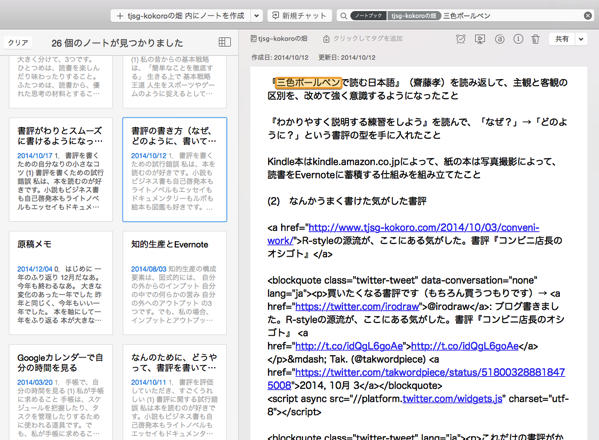
Task: Click the 更新日: 2014/10/12 date
Action: pyautogui.click(x=347, y=57)
